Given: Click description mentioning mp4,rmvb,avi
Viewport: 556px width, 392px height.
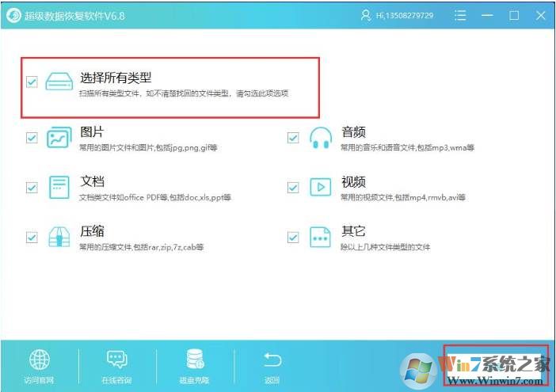Looking at the screenshot, I should tap(403, 197).
